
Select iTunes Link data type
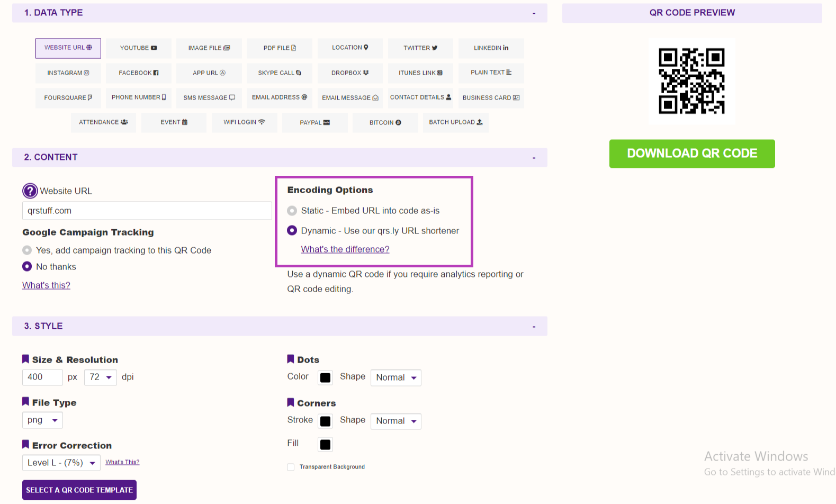pyautogui.click(x=420, y=73)
